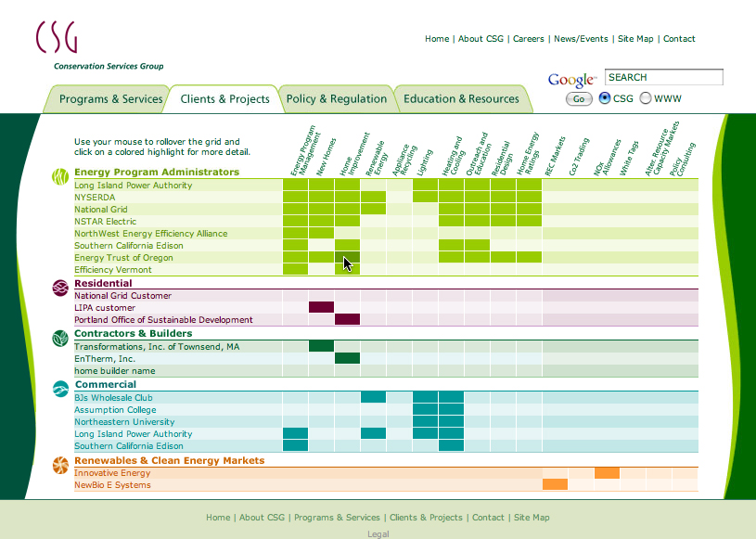Click the Renewables & Clean Energy Markets heading
The image size is (756, 539).
pyautogui.click(x=169, y=460)
